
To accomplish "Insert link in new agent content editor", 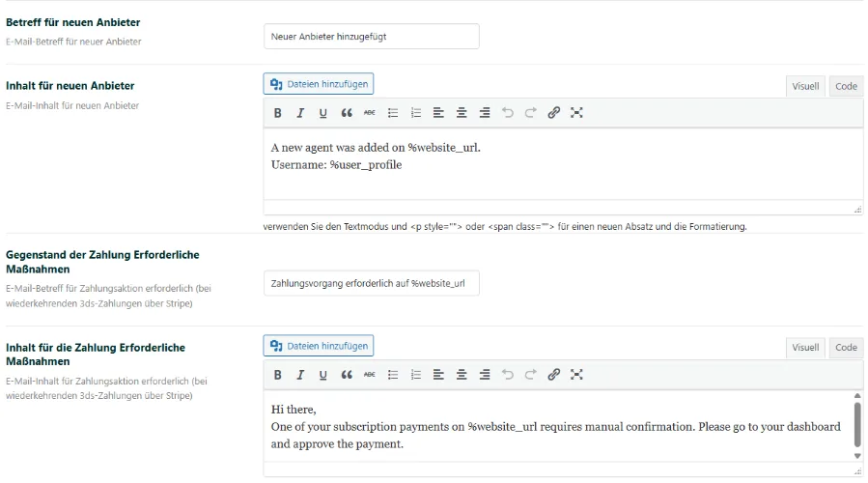I will click(553, 113).
